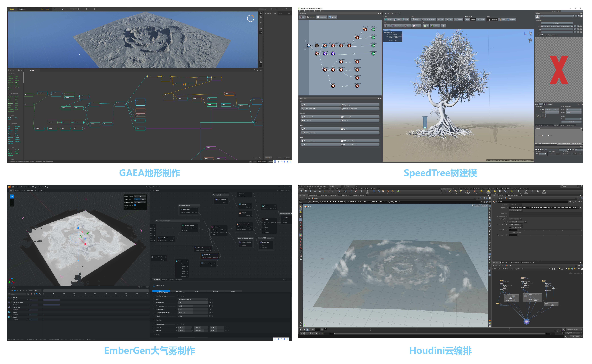This screenshot has height=364, width=592.
Task: Select the scale tool in EmberGen viewport
Action: pos(12,205)
